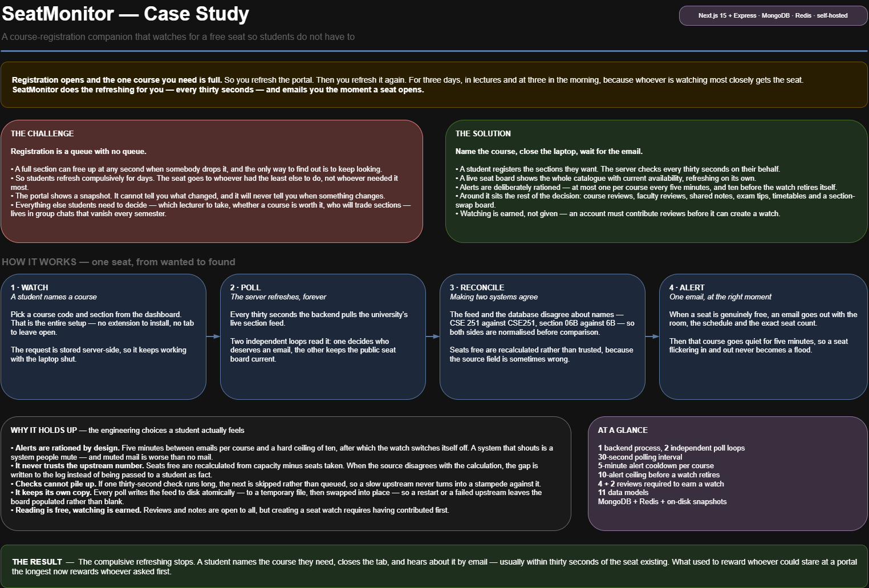
Task: Click 'The server refreshes, forever' subtitle
Action: coord(278,297)
